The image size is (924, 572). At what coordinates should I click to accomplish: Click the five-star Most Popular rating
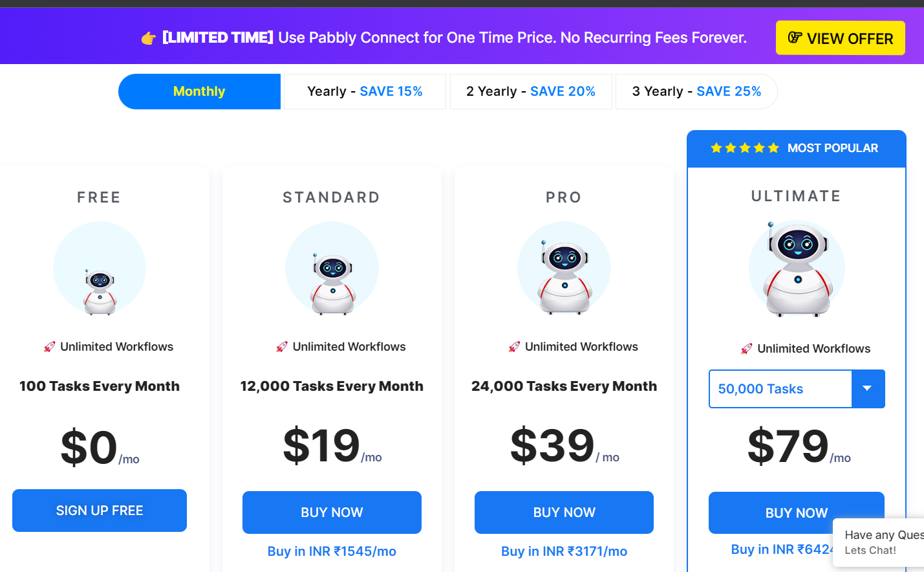(x=745, y=148)
